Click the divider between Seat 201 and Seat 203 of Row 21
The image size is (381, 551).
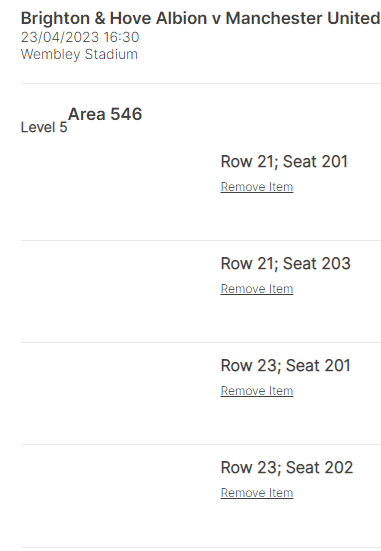(201, 240)
